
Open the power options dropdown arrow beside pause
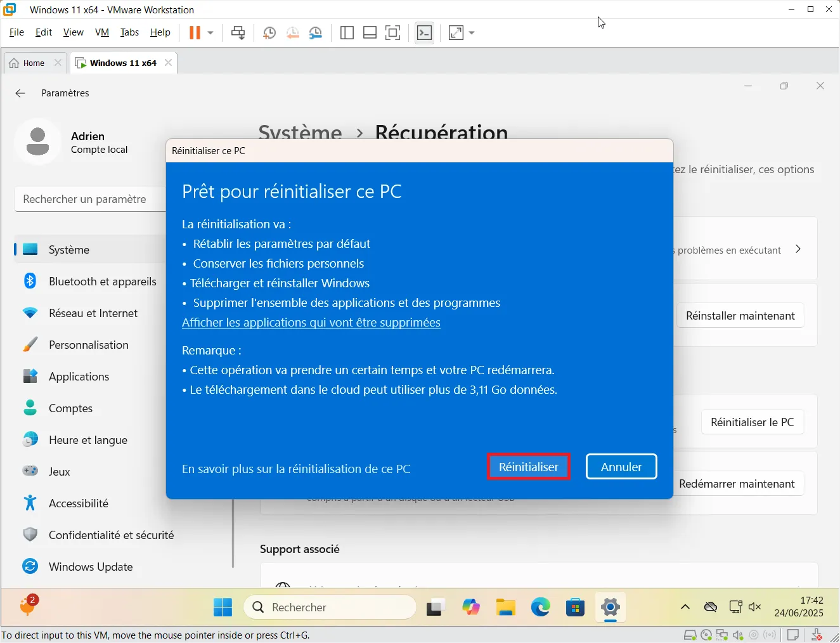point(210,32)
